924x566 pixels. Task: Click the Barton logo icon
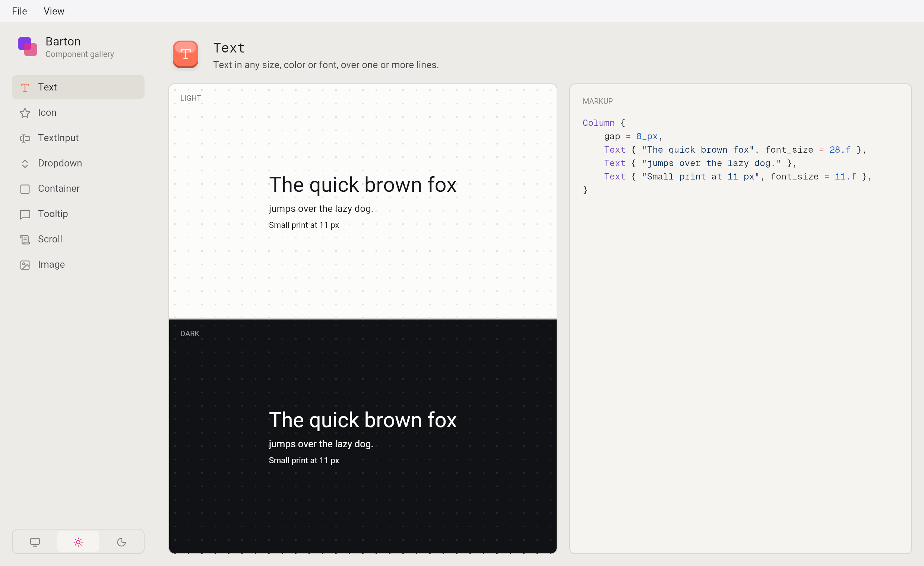[27, 47]
